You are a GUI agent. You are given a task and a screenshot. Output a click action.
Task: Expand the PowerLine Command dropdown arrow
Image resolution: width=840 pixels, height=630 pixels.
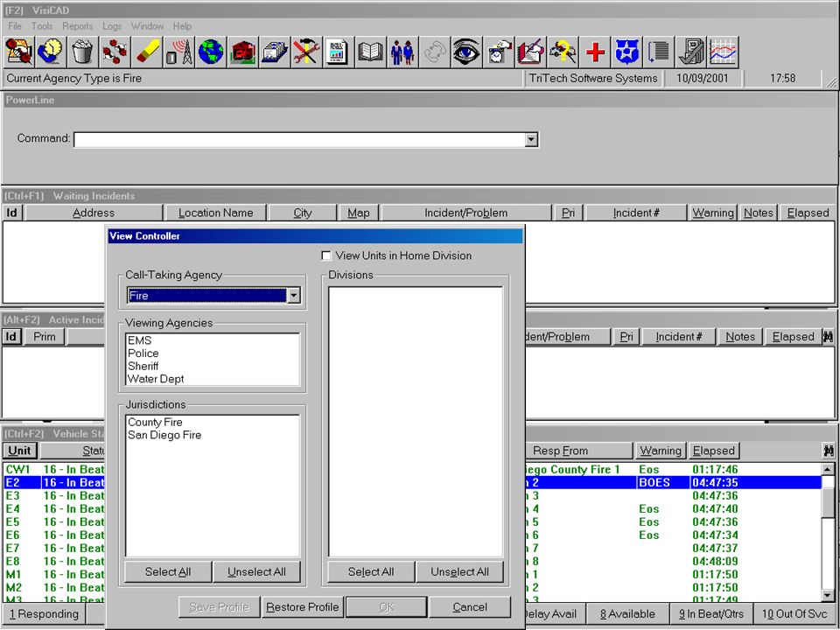click(531, 140)
